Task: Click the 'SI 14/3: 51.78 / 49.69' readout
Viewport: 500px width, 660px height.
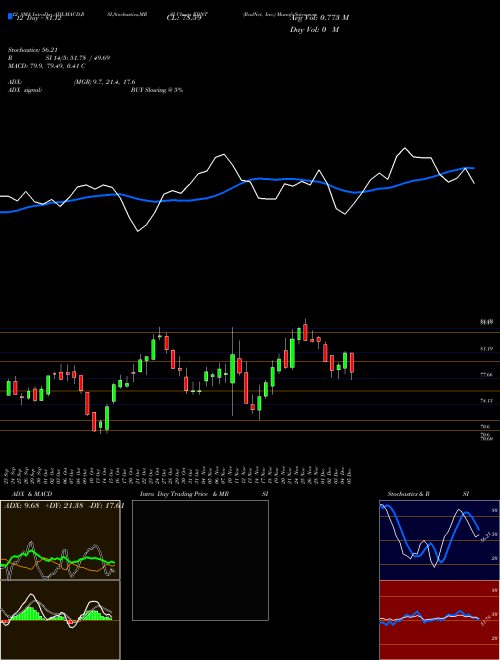Action: coord(78,58)
